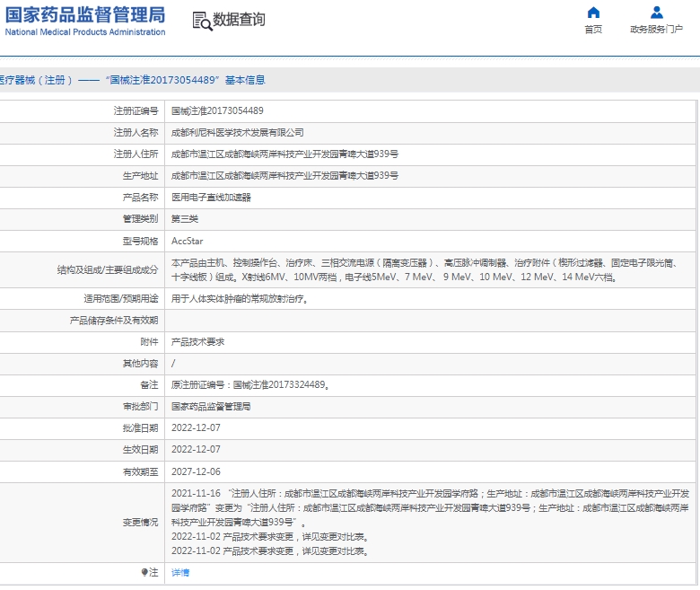Click the 注册人名称 row label
This screenshot has width=700, height=590.
[136, 133]
